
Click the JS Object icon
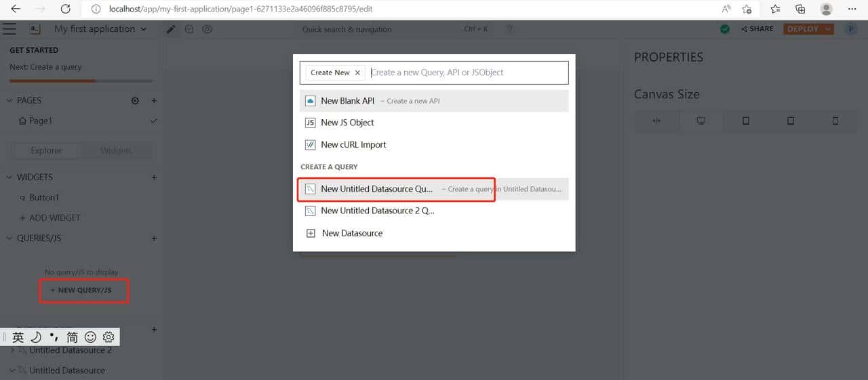[310, 123]
